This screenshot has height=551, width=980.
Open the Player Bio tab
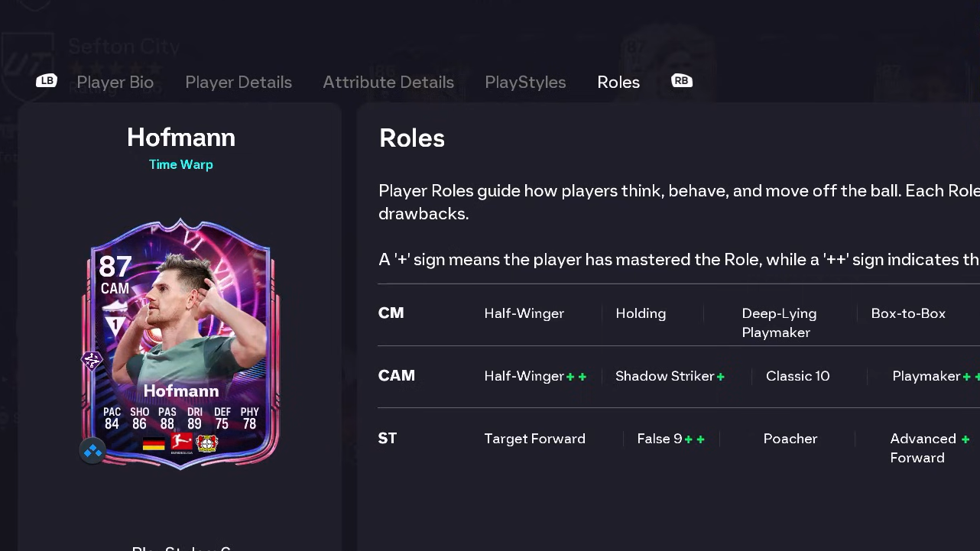[115, 83]
